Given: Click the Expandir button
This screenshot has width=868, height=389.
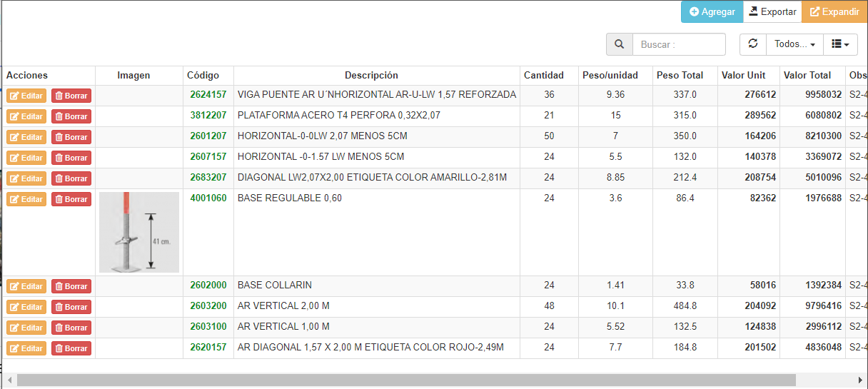Looking at the screenshot, I should [x=834, y=11].
